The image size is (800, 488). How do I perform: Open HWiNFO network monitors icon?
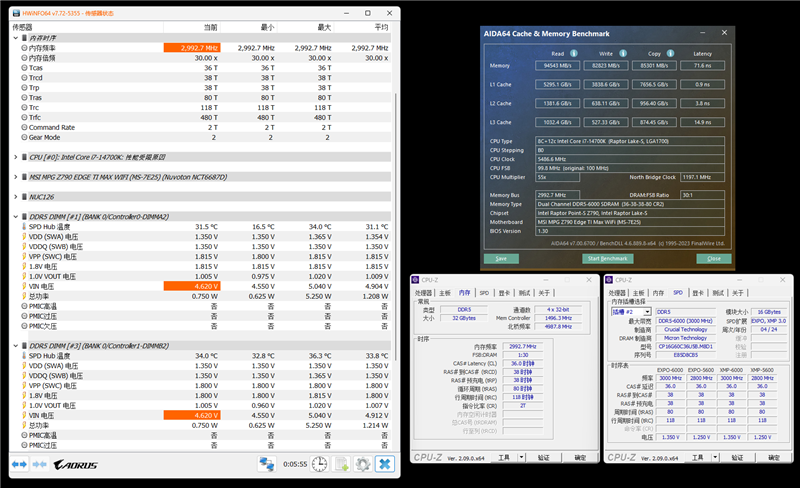pos(266,464)
